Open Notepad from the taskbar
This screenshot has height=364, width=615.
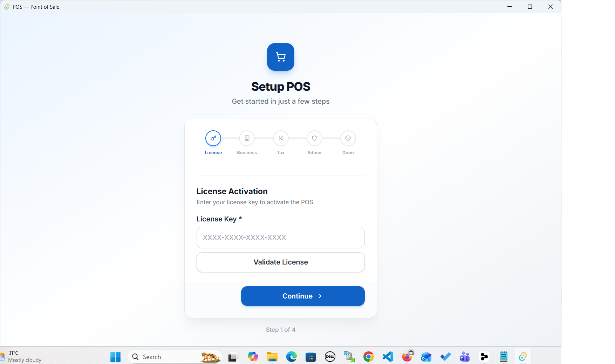pyautogui.click(x=504, y=357)
